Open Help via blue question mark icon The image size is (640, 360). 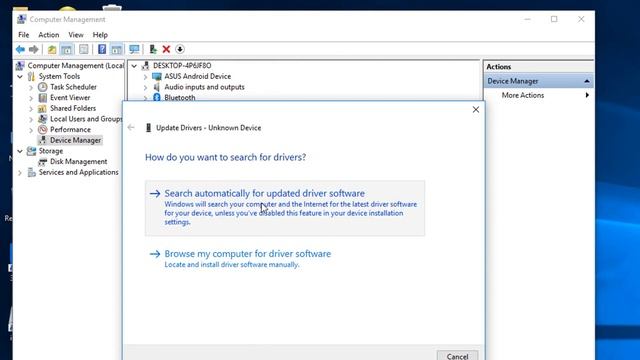(x=102, y=49)
